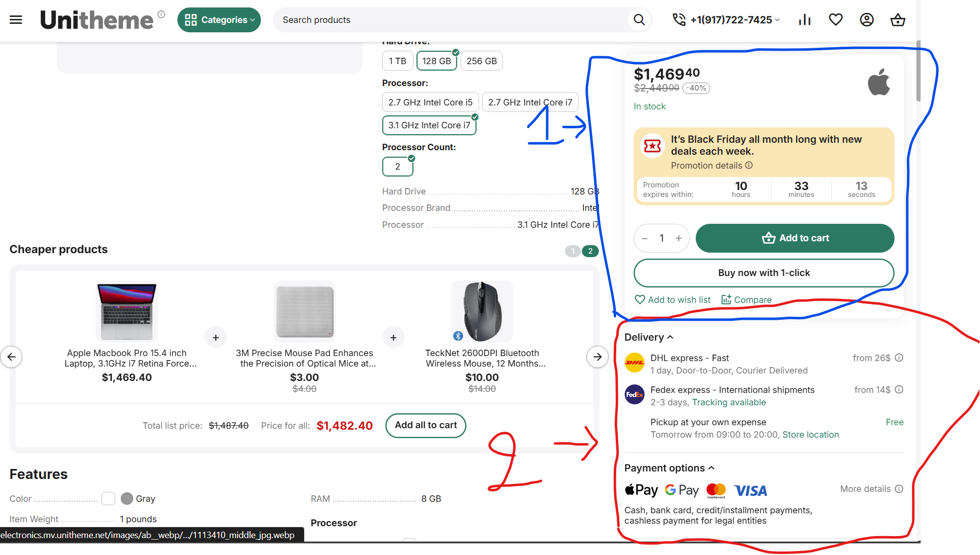Open the shopping cart basket icon
Screen dimensions: 980x555
coord(898,20)
